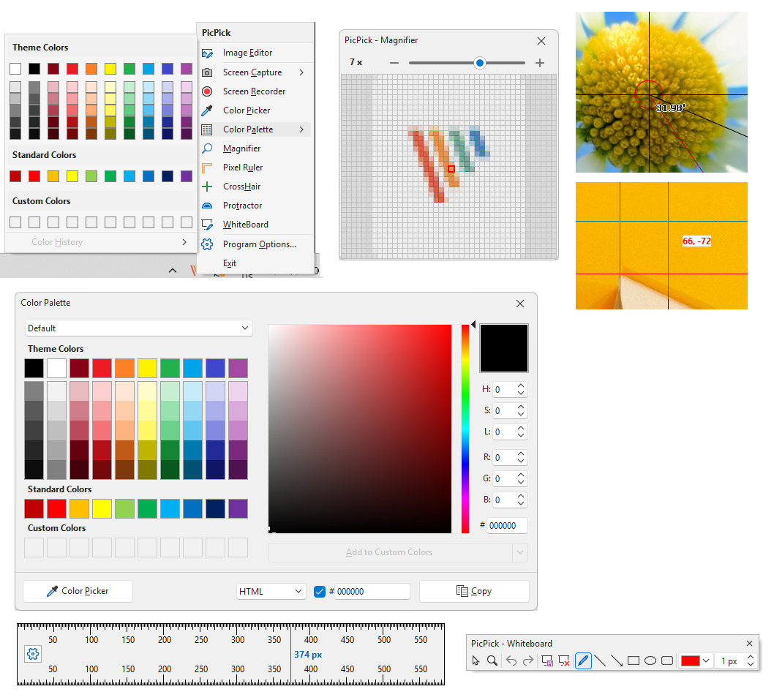Choose Exit in the PicPick menu
Image resolution: width=774 pixels, height=700 pixels.
click(x=230, y=263)
